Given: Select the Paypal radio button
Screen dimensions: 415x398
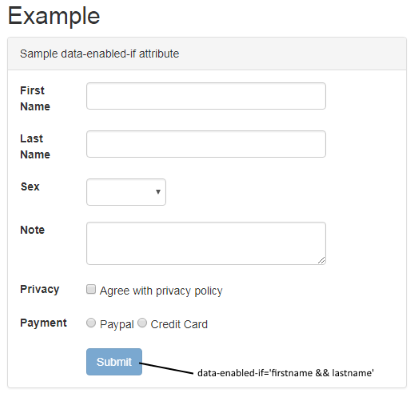Looking at the screenshot, I should [x=91, y=323].
